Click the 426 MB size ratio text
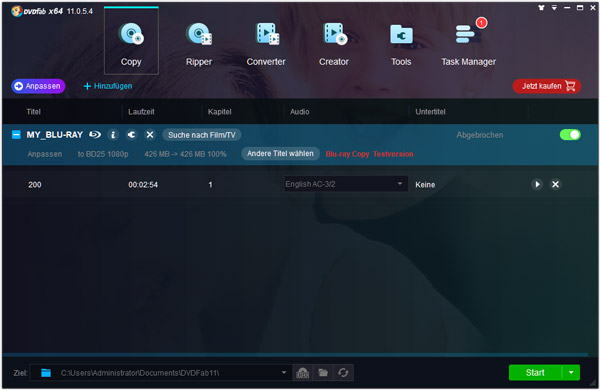 point(185,154)
